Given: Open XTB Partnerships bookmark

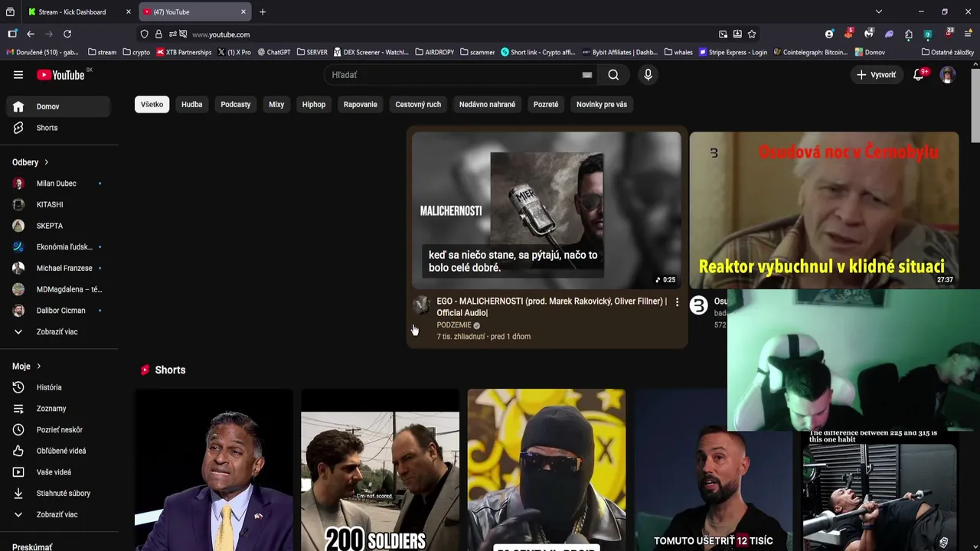Looking at the screenshot, I should (184, 52).
